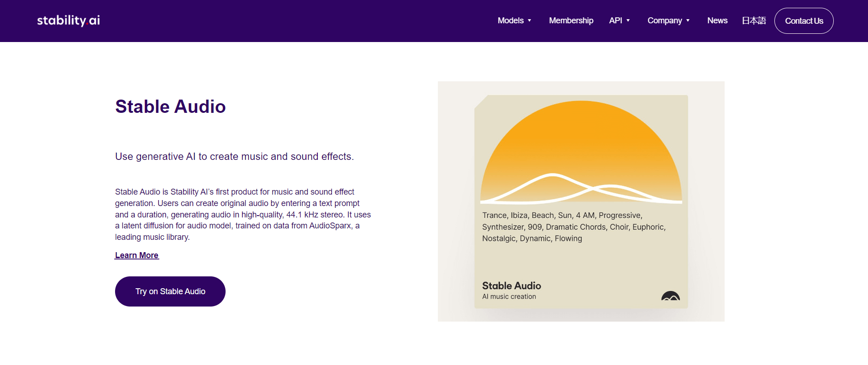Open the Models menu

(510, 21)
